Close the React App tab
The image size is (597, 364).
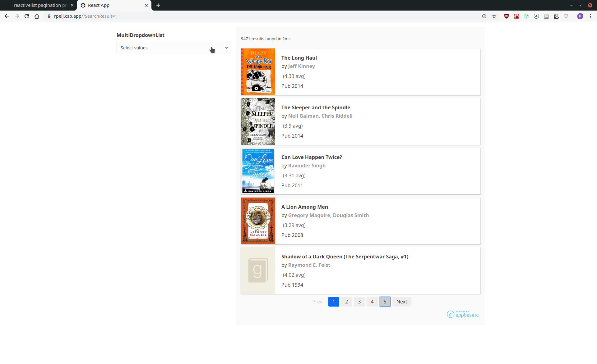pyautogui.click(x=146, y=5)
